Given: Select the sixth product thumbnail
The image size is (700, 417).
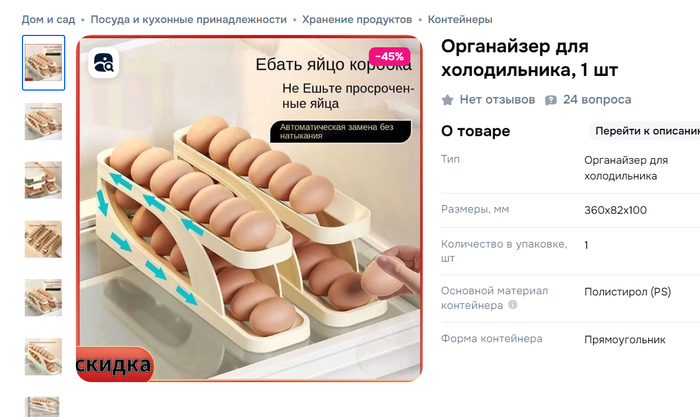Looking at the screenshot, I should (43, 357).
